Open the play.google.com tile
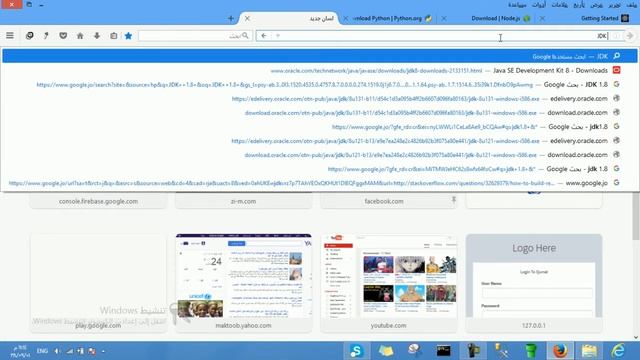Viewport: 640px width, 360px height. (98, 282)
